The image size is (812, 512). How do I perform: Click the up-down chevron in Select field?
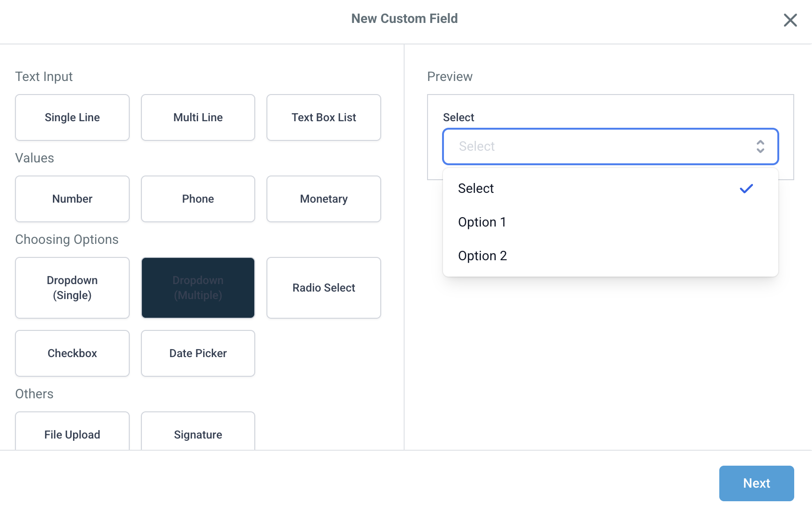pos(760,146)
